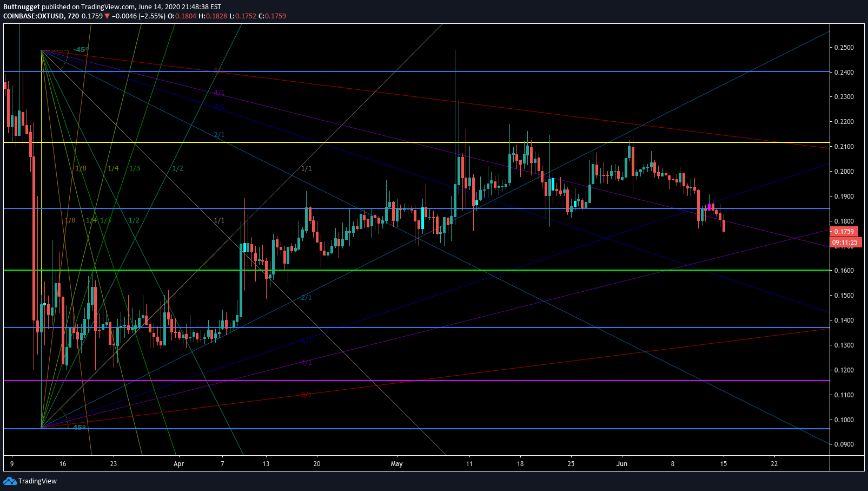868x491 pixels.
Task: Click the purple 4/1 label on descending Gann fan
Action: pyautogui.click(x=219, y=93)
